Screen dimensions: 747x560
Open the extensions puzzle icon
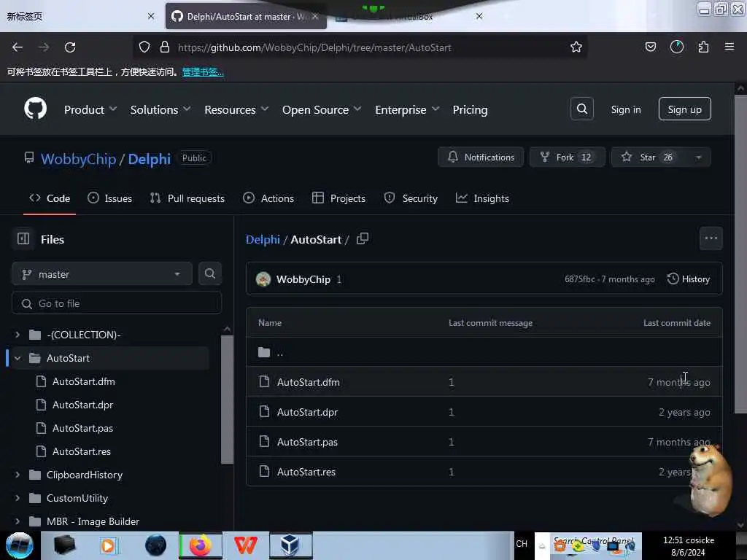pyautogui.click(x=703, y=47)
